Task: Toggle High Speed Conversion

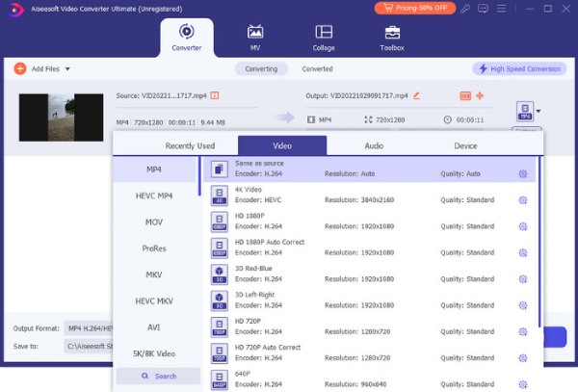Action: 519,69
